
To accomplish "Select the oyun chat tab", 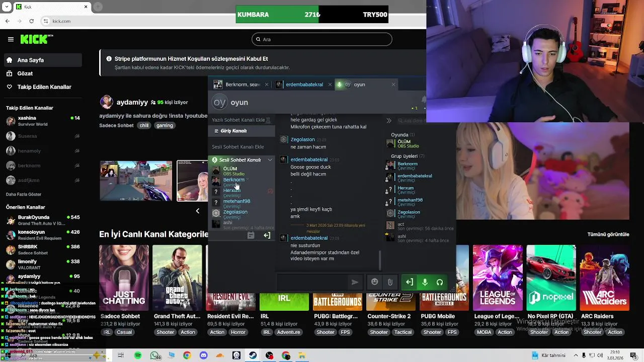I will pos(366,84).
